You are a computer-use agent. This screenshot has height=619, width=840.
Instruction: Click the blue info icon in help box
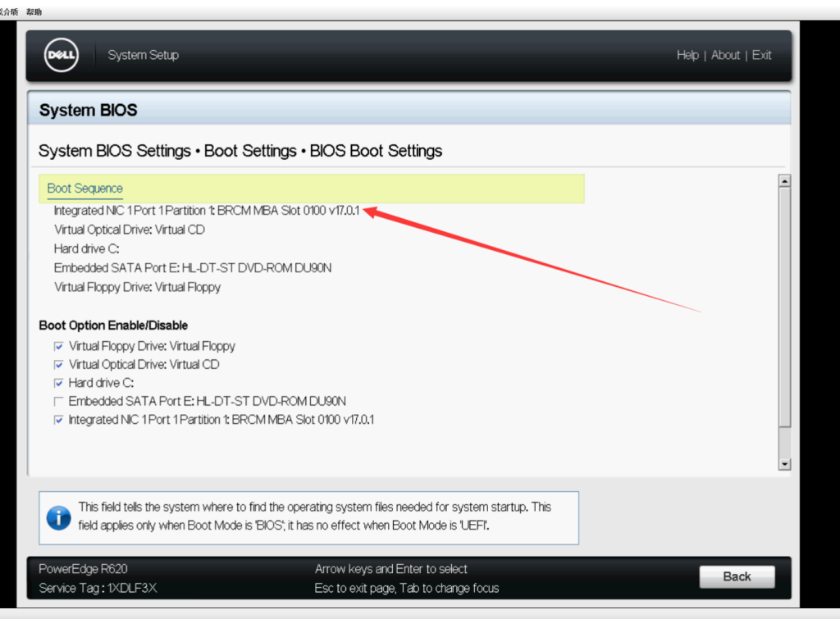pos(59,517)
